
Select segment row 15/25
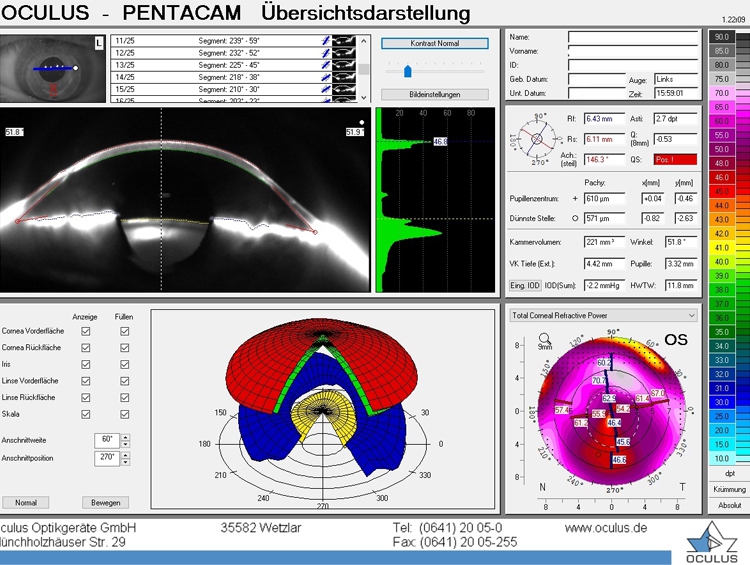(x=233, y=89)
